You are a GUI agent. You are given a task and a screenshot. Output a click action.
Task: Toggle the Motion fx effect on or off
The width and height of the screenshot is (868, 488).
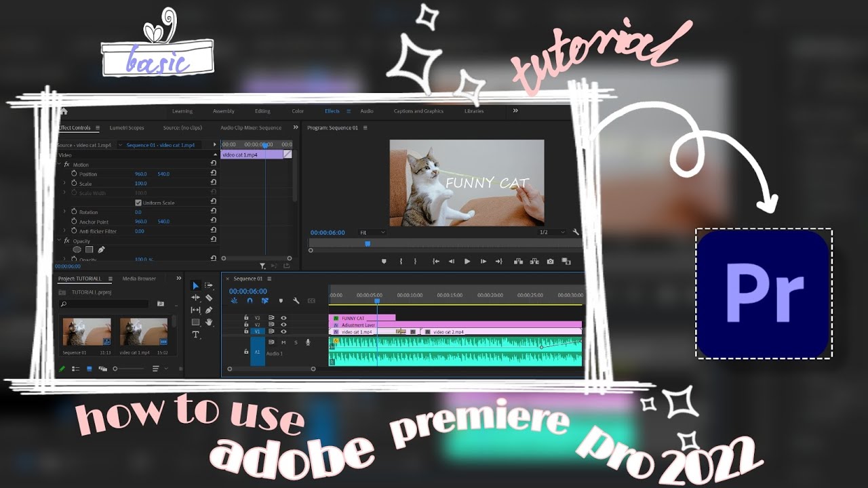click(x=66, y=165)
